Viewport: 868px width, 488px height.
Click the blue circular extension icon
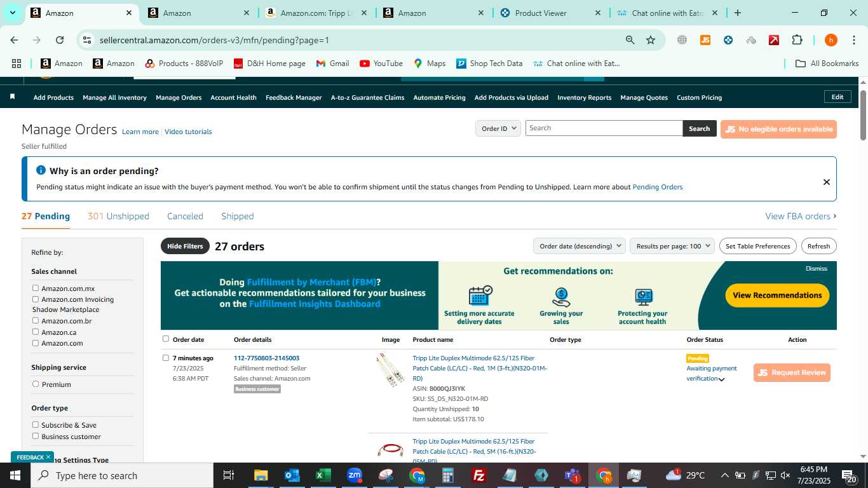(x=728, y=40)
